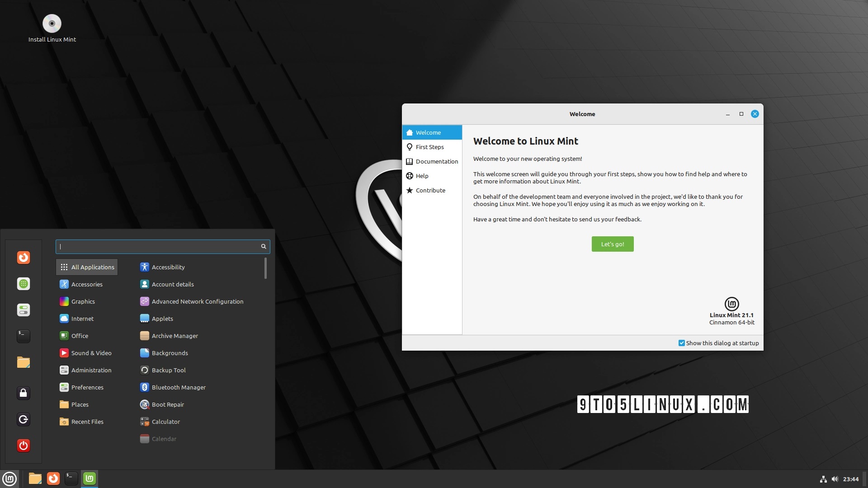Toggle Show this dialog at startup checkbox
This screenshot has width=868, height=488.
(x=681, y=343)
